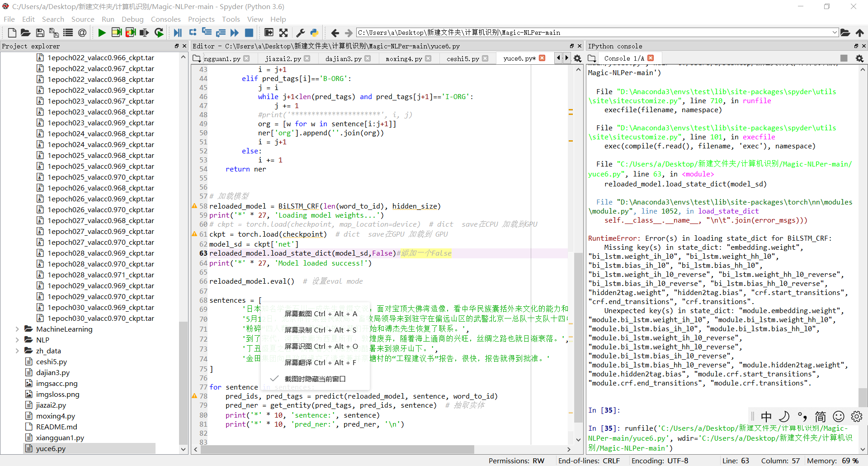Close the yuce6.py tab

542,58
